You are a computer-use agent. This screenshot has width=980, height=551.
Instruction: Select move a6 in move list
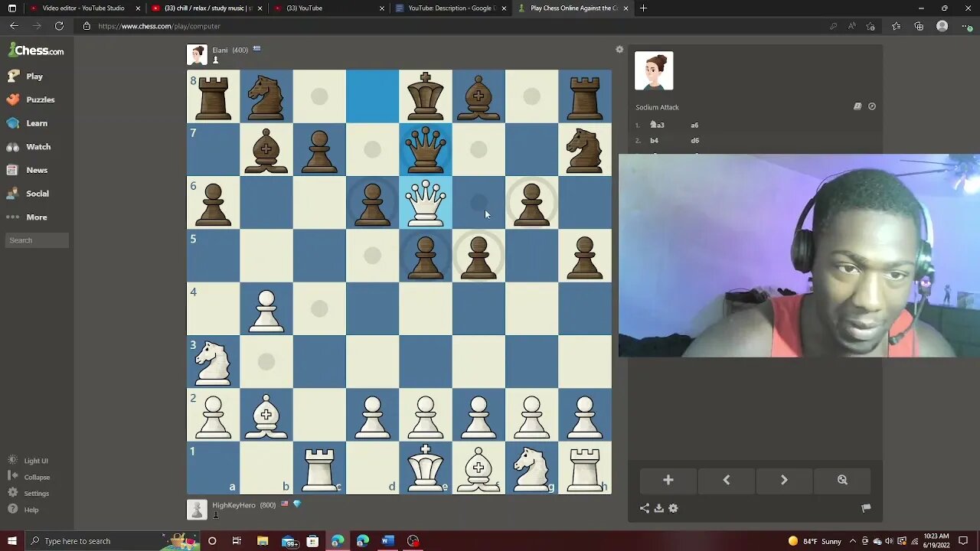[694, 125]
